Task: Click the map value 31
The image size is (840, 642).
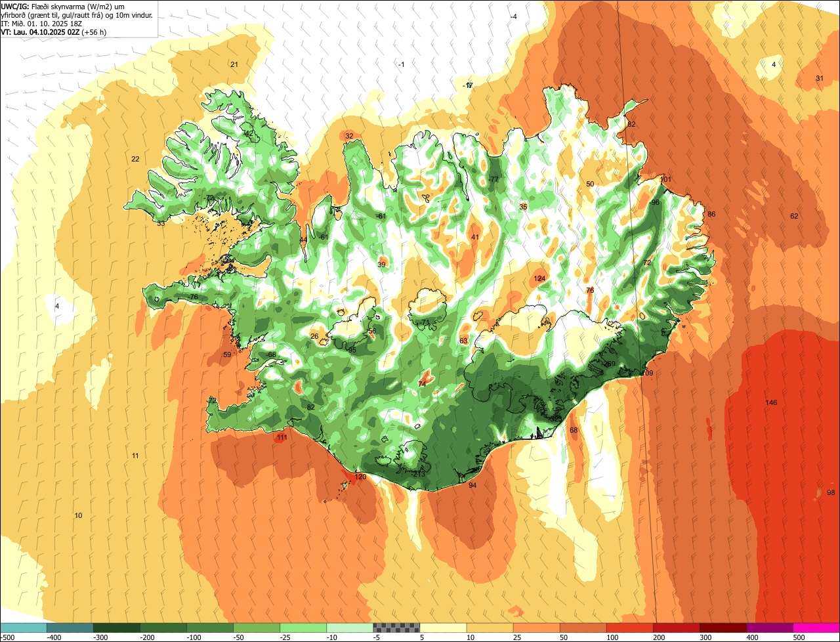Action: tap(820, 78)
